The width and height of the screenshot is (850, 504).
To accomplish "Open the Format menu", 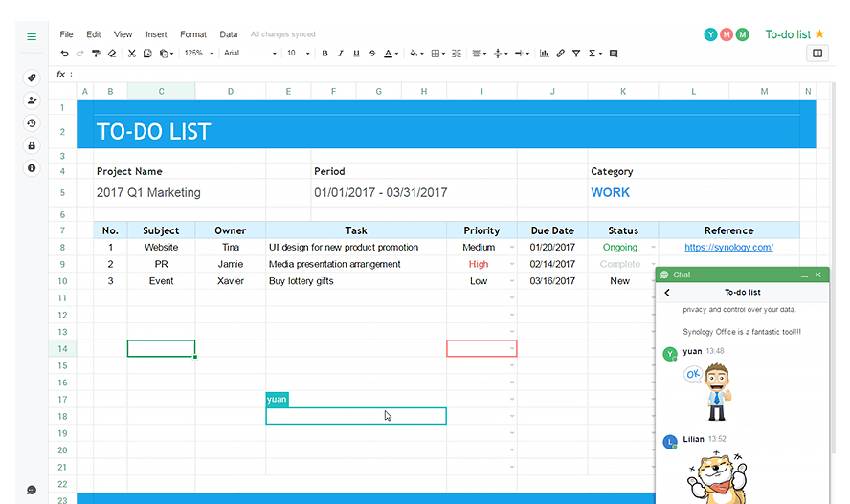I will (x=193, y=34).
